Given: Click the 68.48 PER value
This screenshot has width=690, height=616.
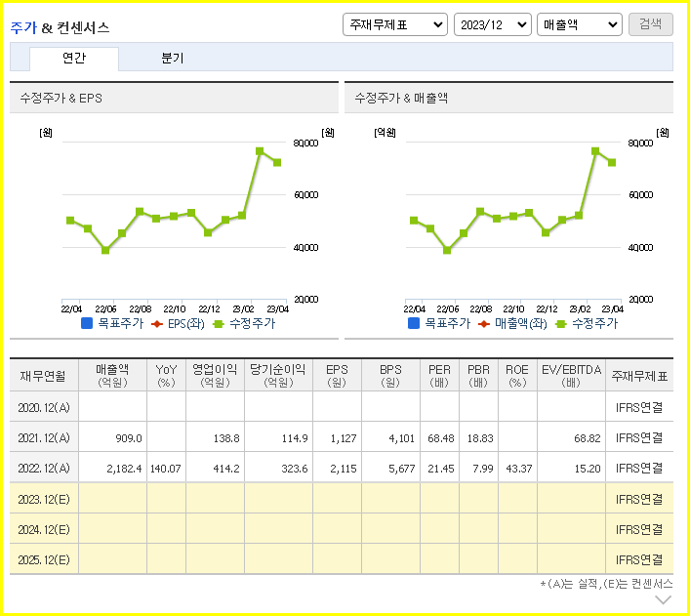Looking at the screenshot, I should click(x=441, y=438).
